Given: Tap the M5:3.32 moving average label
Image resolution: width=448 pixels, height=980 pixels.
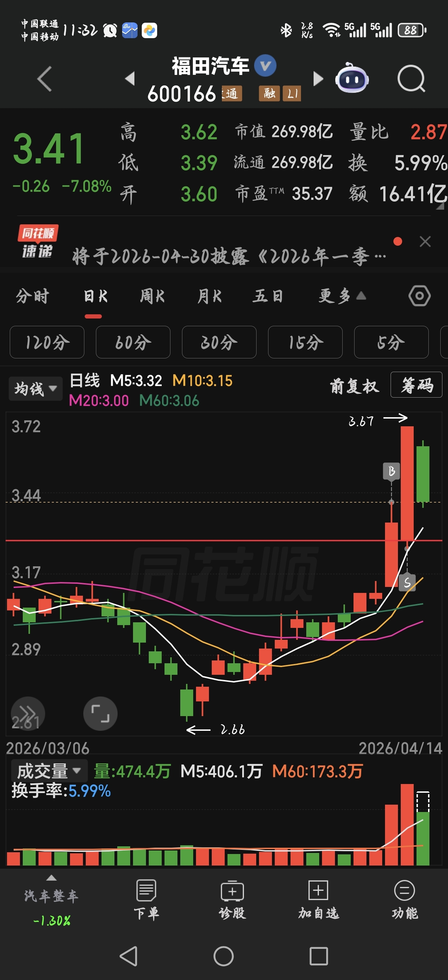Looking at the screenshot, I should 136,381.
